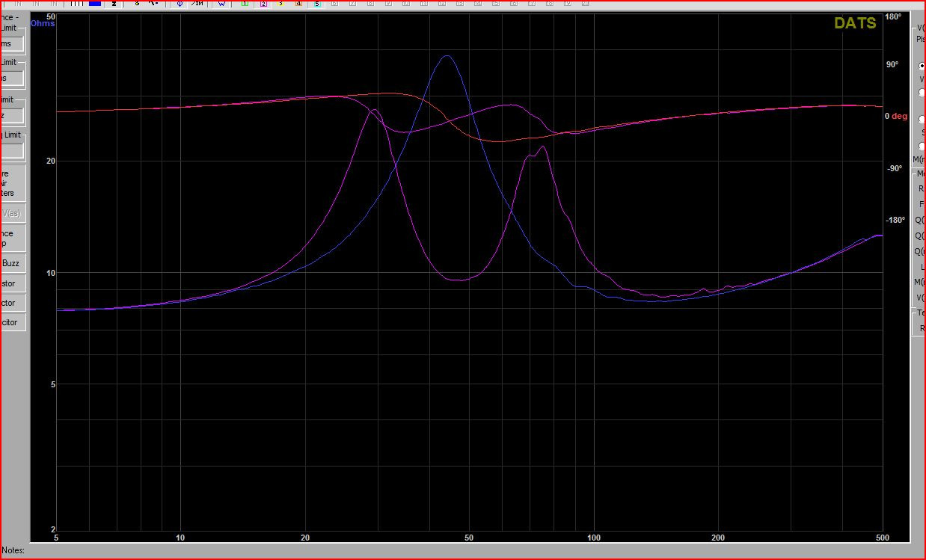The image size is (926, 560).
Task: Click the Capacitor measurement button
Action: click(12, 322)
